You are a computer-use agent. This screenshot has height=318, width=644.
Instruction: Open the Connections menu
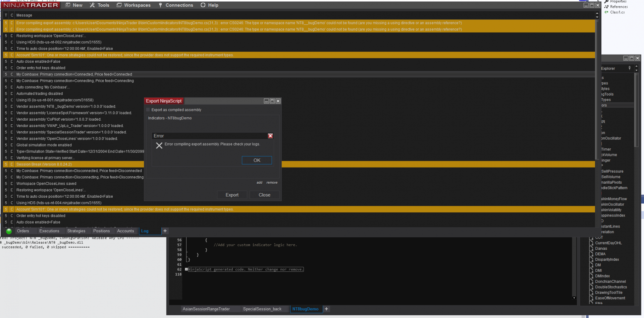pos(176,5)
